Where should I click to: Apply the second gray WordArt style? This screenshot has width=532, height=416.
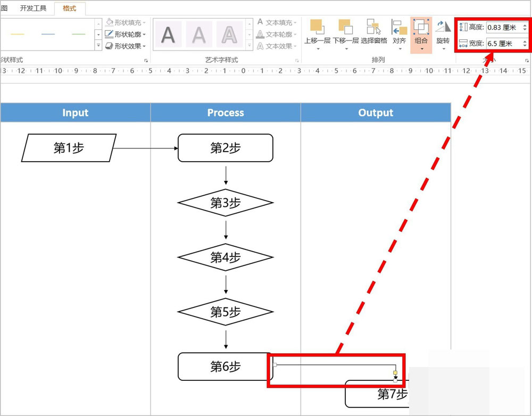click(199, 34)
